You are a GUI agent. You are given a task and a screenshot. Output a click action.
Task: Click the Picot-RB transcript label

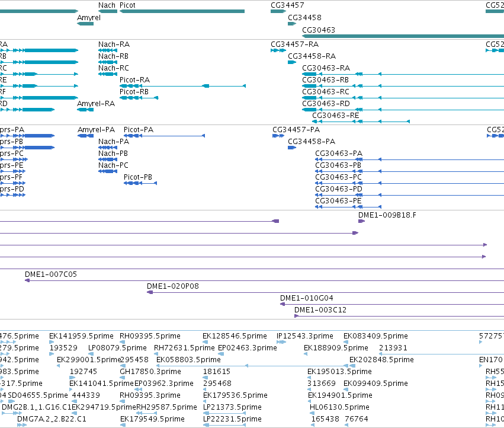point(134,92)
